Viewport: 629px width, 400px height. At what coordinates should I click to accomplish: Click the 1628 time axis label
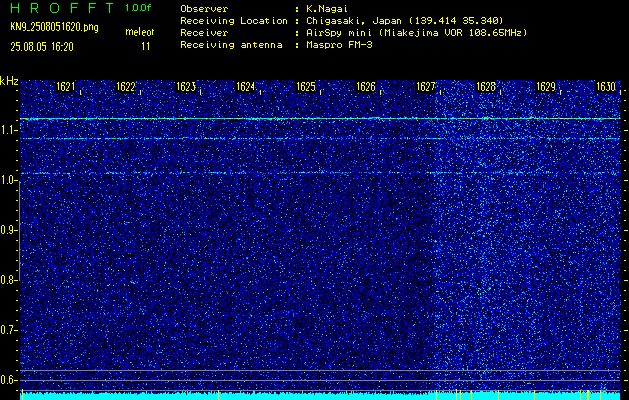[x=486, y=87]
